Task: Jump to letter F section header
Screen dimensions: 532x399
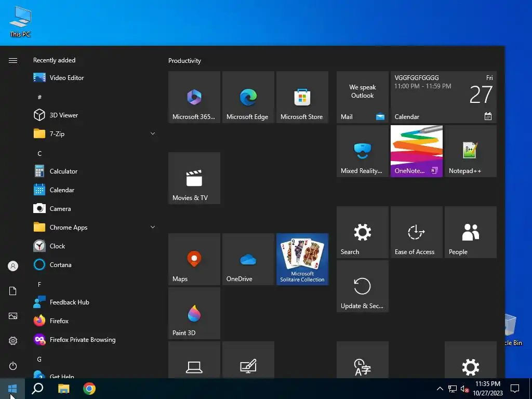Action: pos(39,284)
